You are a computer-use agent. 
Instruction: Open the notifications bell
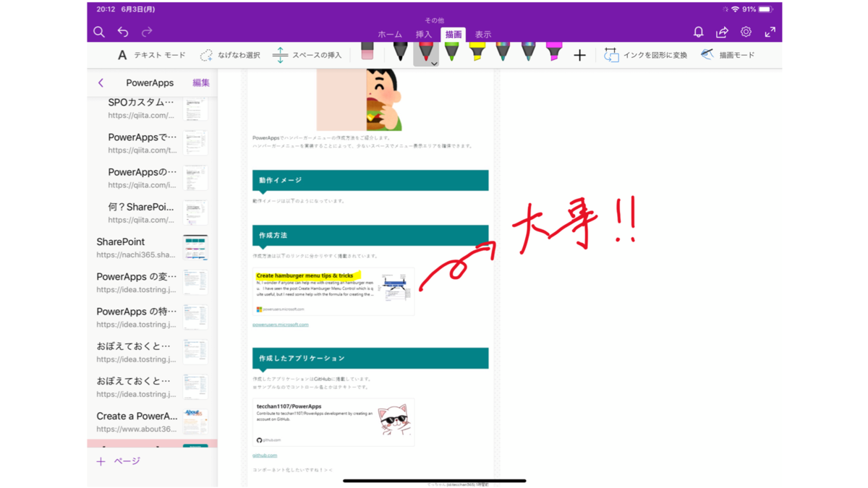pyautogui.click(x=698, y=32)
